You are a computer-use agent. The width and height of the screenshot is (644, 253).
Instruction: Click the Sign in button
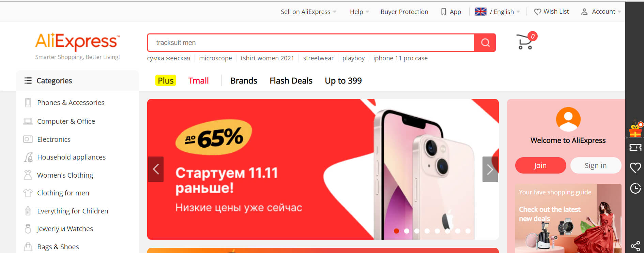pyautogui.click(x=596, y=165)
